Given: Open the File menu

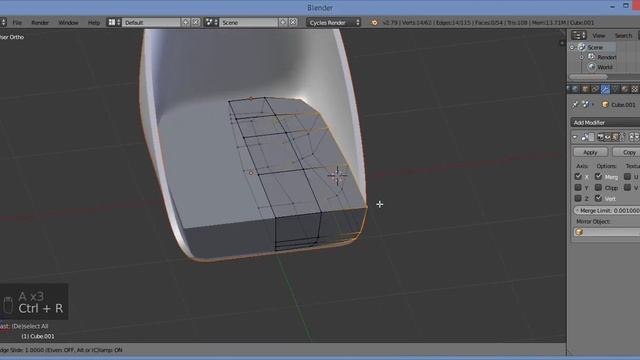Looking at the screenshot, I should pos(17,22).
